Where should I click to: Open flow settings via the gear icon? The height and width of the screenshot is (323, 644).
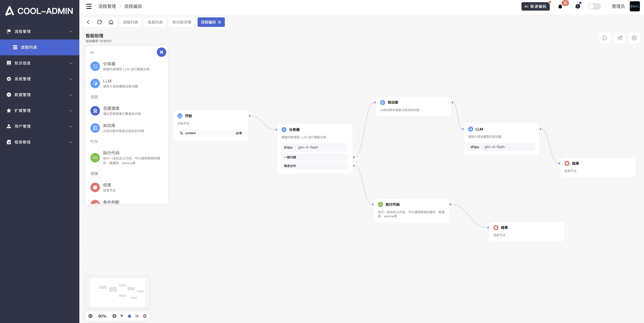tap(634, 38)
